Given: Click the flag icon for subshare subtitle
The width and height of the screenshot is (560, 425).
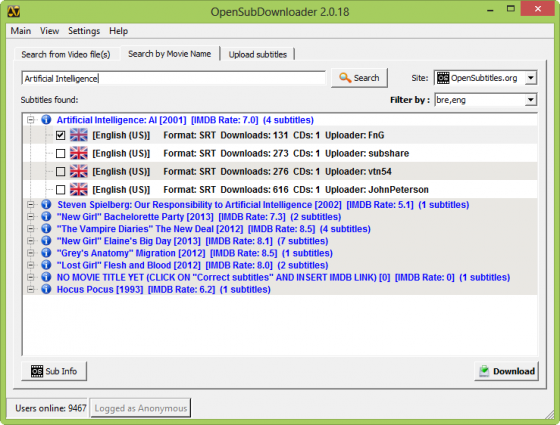Looking at the screenshot, I should 79,153.
